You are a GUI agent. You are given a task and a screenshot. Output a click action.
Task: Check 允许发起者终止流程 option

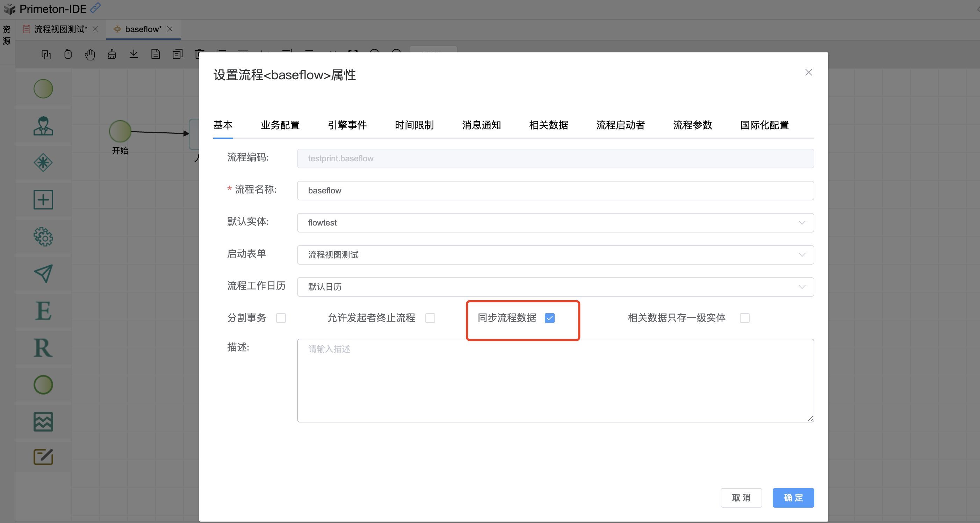[x=430, y=318]
